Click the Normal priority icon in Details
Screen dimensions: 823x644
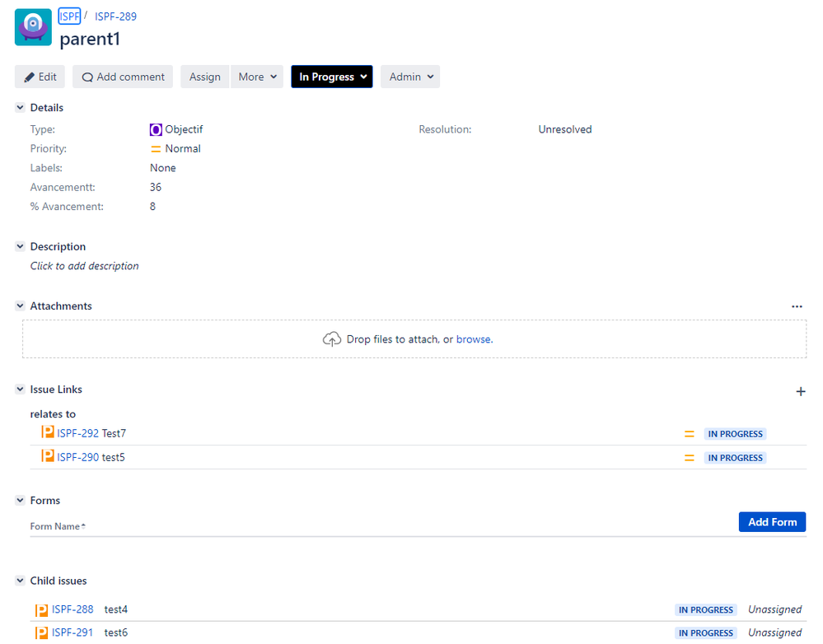click(x=156, y=149)
